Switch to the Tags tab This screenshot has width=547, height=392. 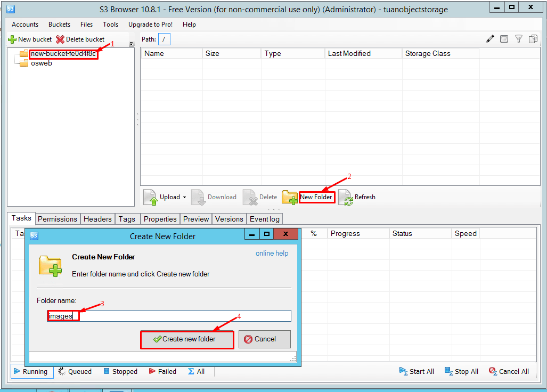click(127, 219)
